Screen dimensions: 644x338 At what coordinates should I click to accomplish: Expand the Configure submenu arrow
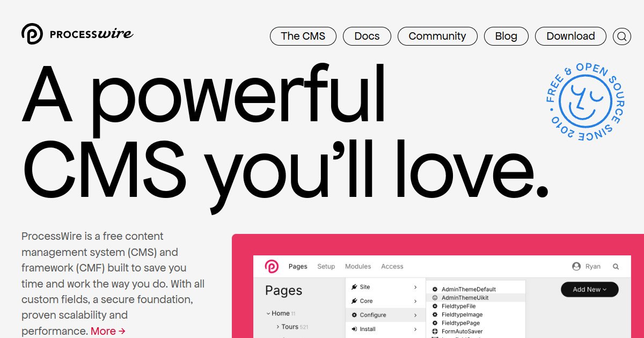[415, 315]
